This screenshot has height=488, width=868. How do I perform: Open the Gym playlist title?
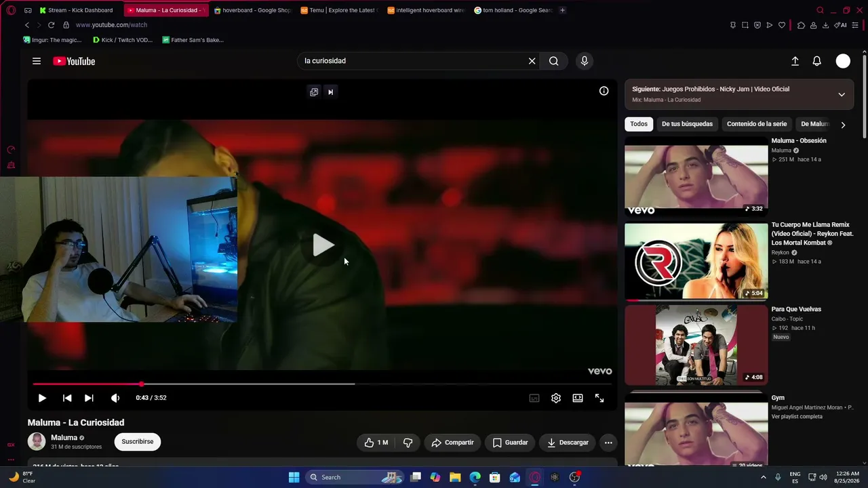coord(778,398)
